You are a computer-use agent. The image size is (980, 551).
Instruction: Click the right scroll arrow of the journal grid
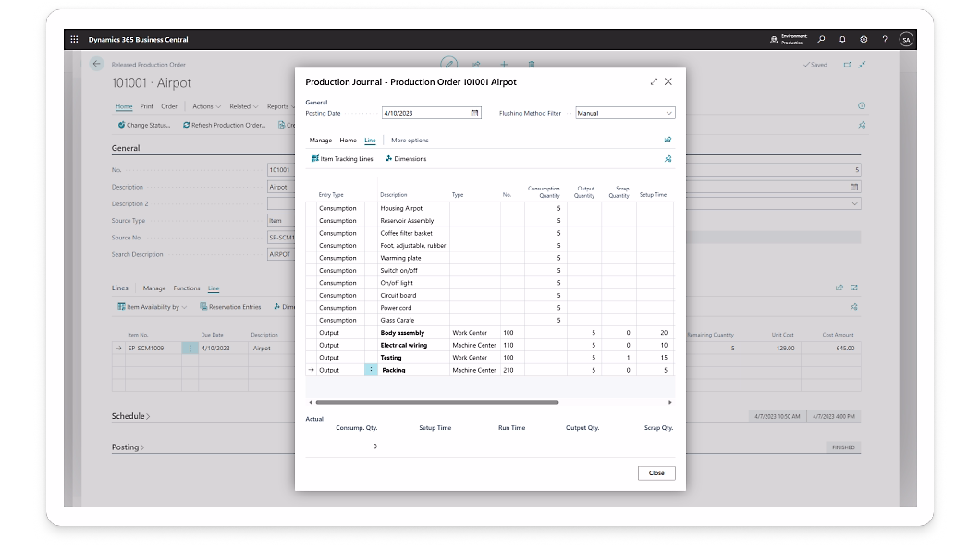coord(670,402)
